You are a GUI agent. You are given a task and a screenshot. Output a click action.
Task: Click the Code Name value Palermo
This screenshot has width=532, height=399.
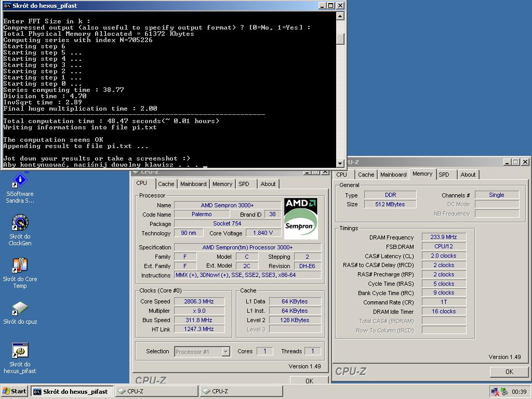[x=202, y=214]
